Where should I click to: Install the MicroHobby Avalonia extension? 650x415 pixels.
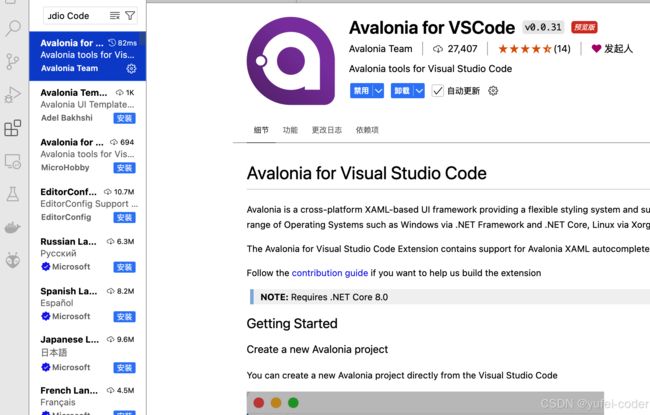pyautogui.click(x=124, y=168)
